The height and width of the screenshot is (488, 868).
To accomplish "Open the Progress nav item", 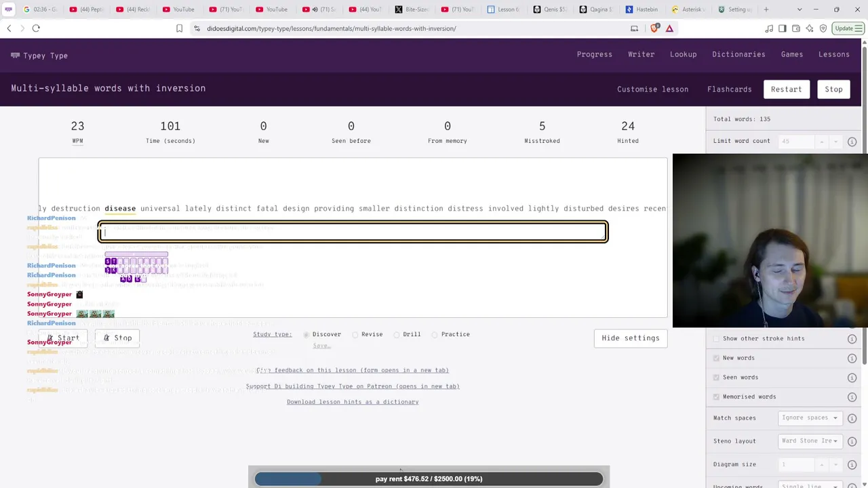I will [x=595, y=54].
